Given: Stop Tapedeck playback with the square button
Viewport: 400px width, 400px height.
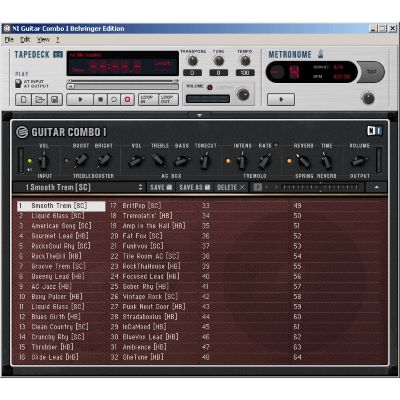Looking at the screenshot, I should coord(100,99).
